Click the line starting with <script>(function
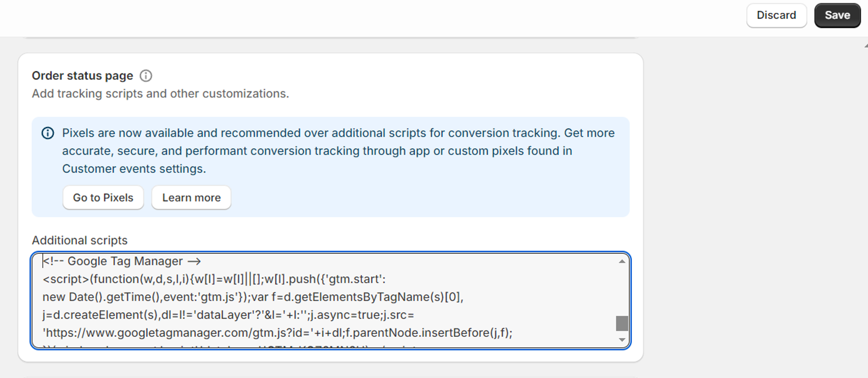 point(214,279)
